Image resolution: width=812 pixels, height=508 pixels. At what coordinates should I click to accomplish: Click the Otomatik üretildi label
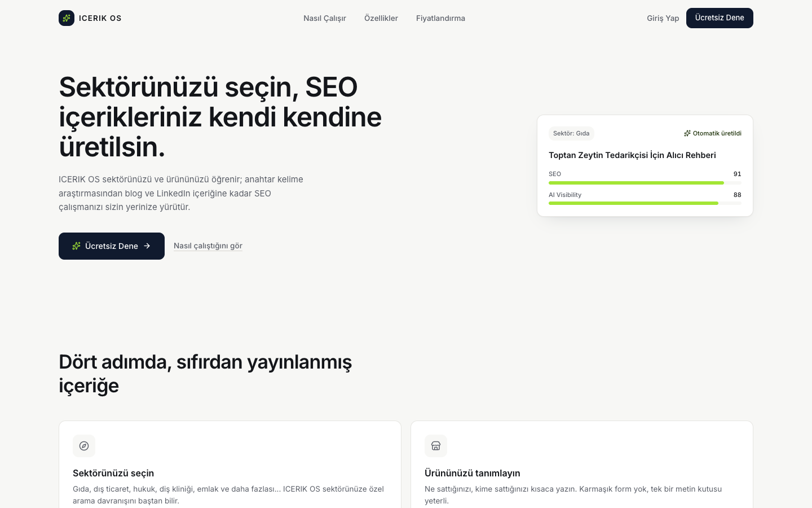point(717,133)
